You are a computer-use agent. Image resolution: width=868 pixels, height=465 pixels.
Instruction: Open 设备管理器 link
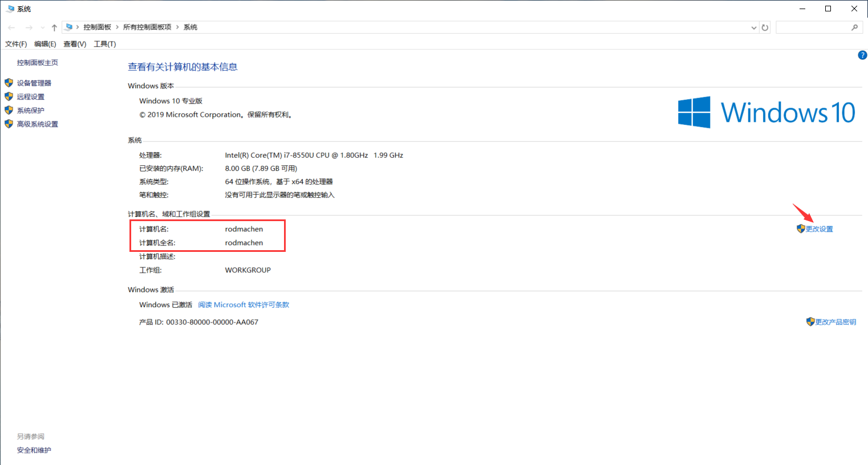point(34,83)
